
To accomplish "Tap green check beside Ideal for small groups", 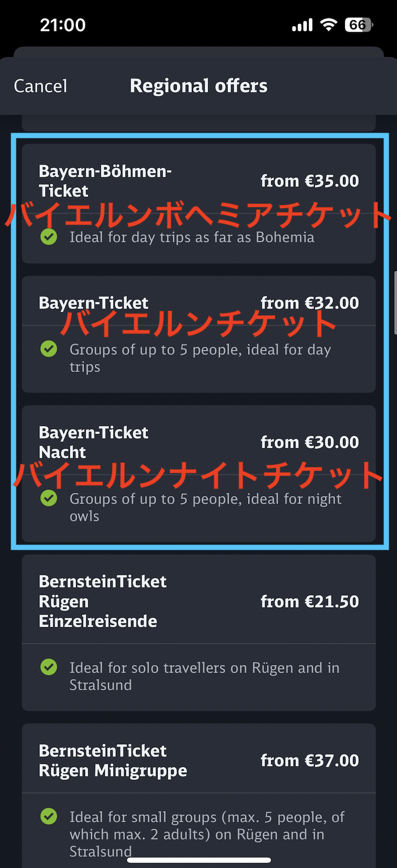I will coord(49,816).
